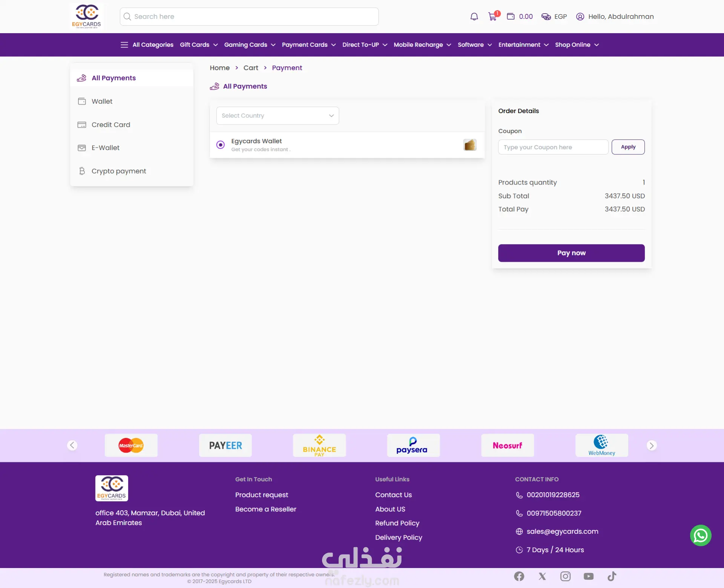Click the wallet balance icon in header
The width and height of the screenshot is (724, 588).
[x=511, y=17]
